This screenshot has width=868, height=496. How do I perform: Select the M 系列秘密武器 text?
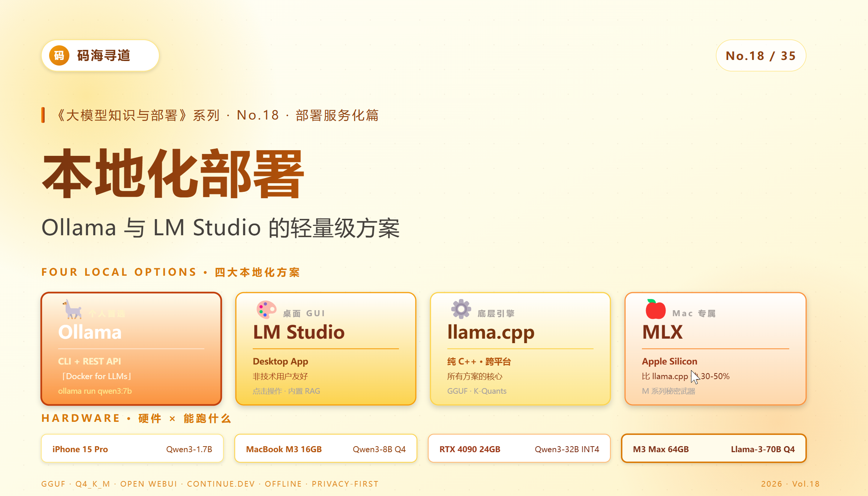coord(669,391)
